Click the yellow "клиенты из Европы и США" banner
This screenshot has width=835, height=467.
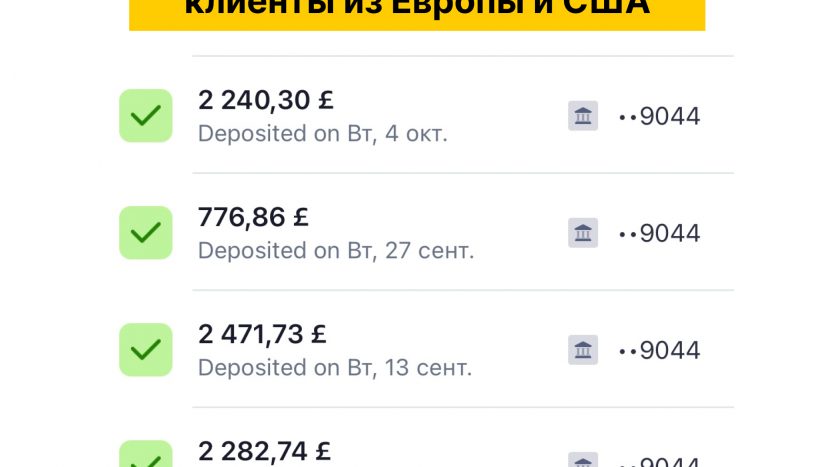tap(417, 12)
